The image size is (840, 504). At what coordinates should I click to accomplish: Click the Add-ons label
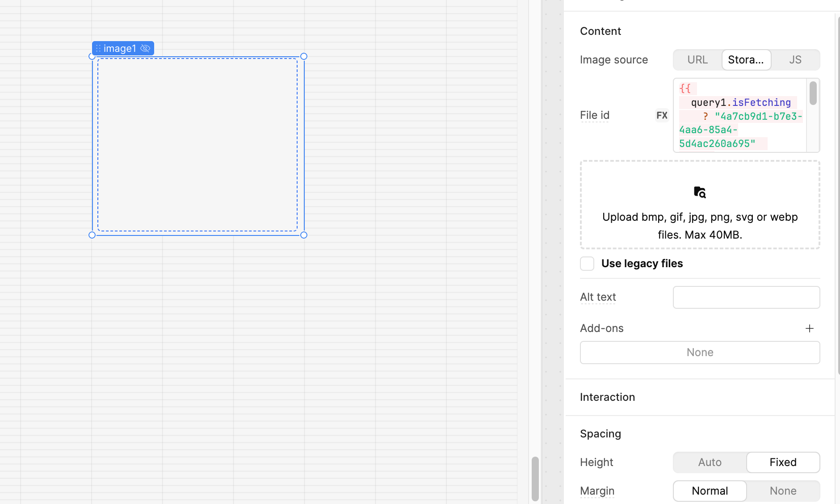(601, 328)
